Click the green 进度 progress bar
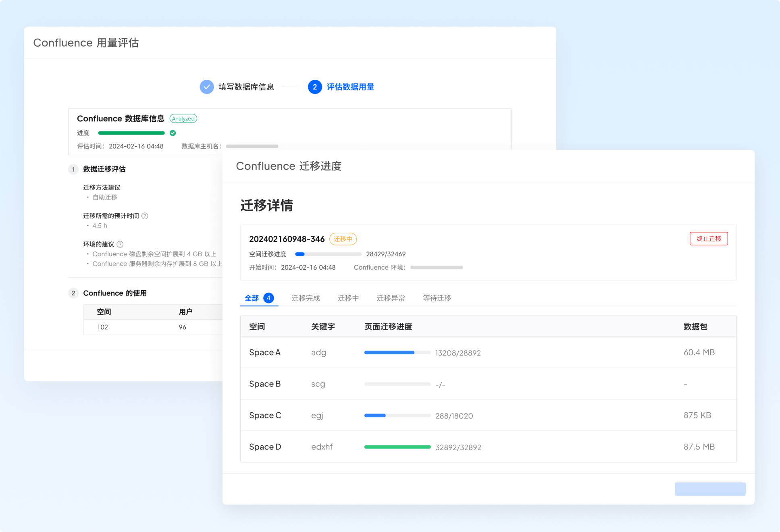780x532 pixels. click(131, 133)
